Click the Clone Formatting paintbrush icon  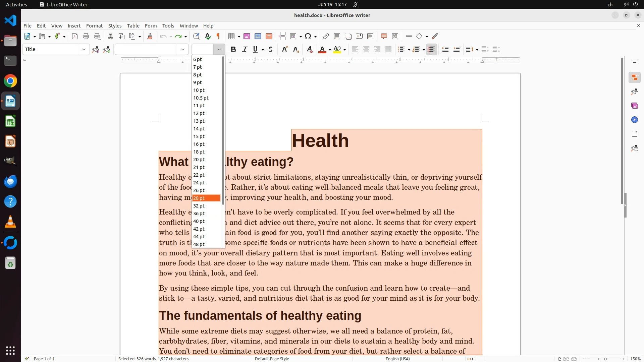(x=150, y=37)
